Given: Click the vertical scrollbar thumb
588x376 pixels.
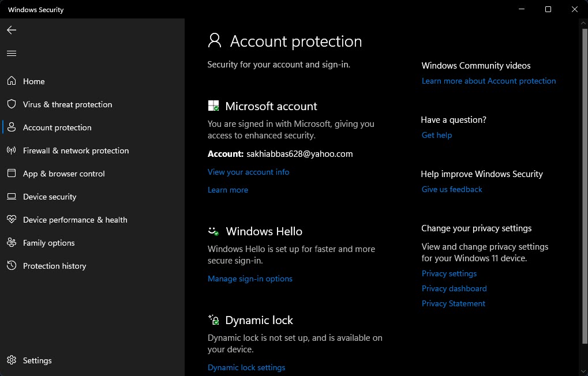Looking at the screenshot, I should point(585,186).
